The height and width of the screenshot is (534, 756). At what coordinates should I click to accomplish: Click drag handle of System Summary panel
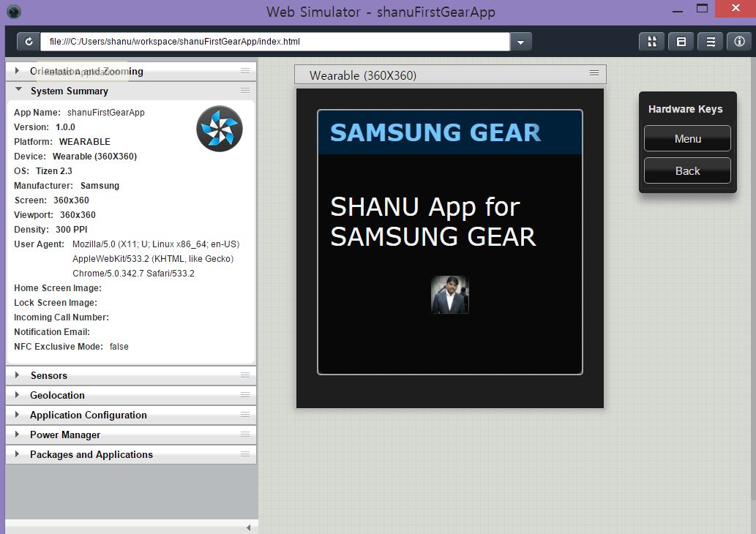(x=245, y=90)
